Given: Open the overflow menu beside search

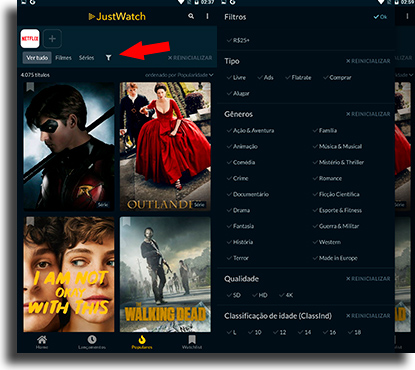Looking at the screenshot, I should 207,16.
